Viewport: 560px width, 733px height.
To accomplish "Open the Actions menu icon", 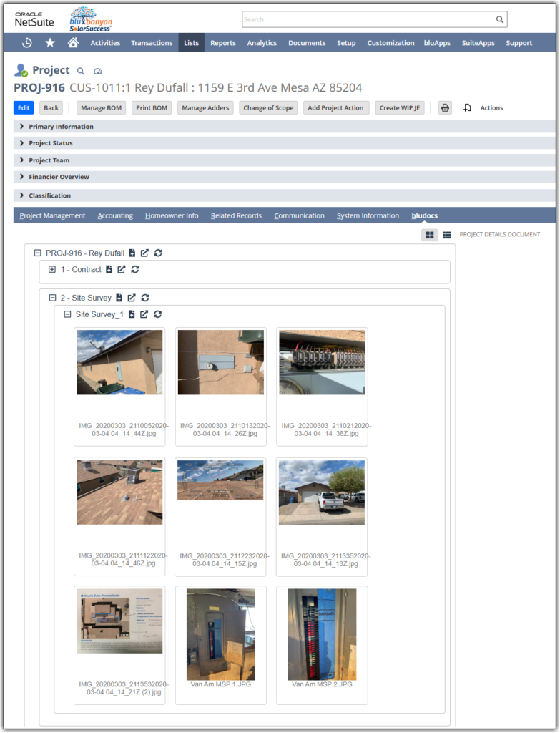I will 467,107.
